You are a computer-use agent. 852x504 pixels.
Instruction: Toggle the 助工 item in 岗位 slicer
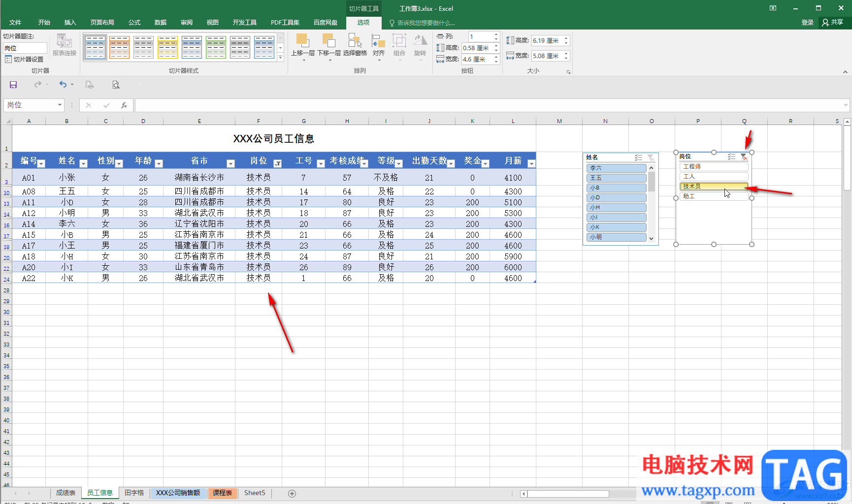(x=714, y=196)
